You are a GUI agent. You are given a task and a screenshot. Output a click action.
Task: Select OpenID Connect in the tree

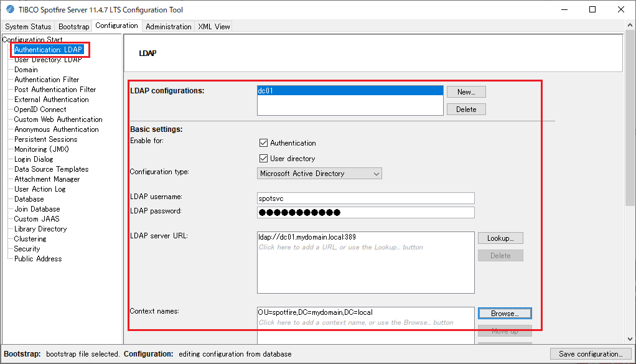click(40, 110)
